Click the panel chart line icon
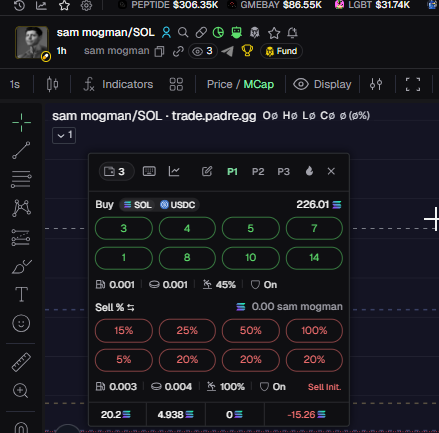This screenshot has height=433, width=439. click(x=174, y=171)
